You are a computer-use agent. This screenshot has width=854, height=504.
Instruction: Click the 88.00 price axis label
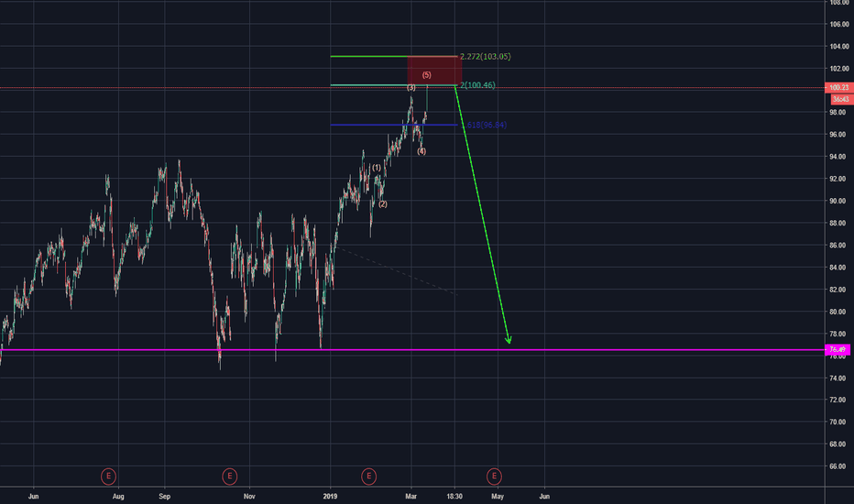(839, 224)
